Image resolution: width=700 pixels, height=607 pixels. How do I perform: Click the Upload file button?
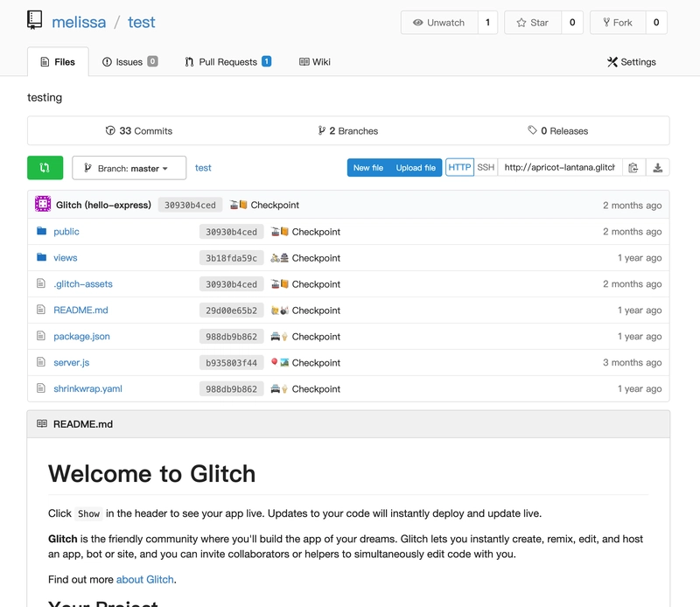click(416, 168)
